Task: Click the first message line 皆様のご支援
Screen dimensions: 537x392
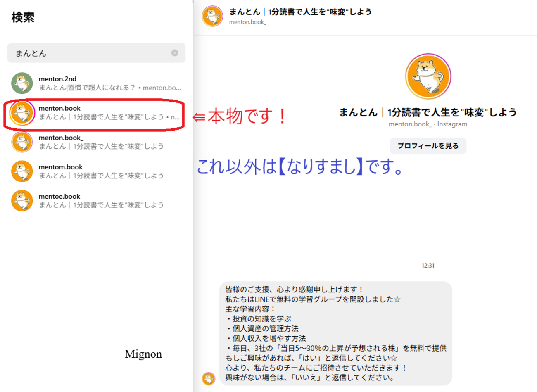Action: 294,290
